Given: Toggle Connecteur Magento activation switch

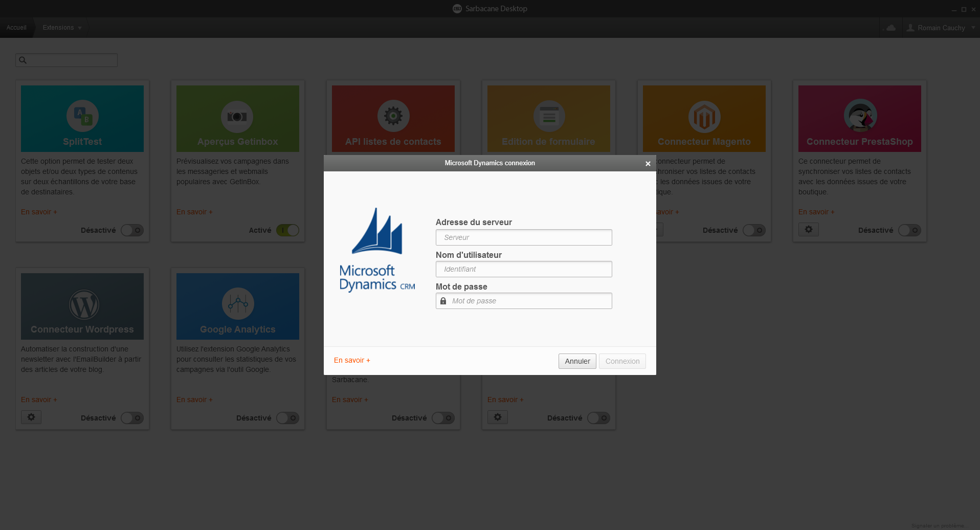Looking at the screenshot, I should click(754, 230).
